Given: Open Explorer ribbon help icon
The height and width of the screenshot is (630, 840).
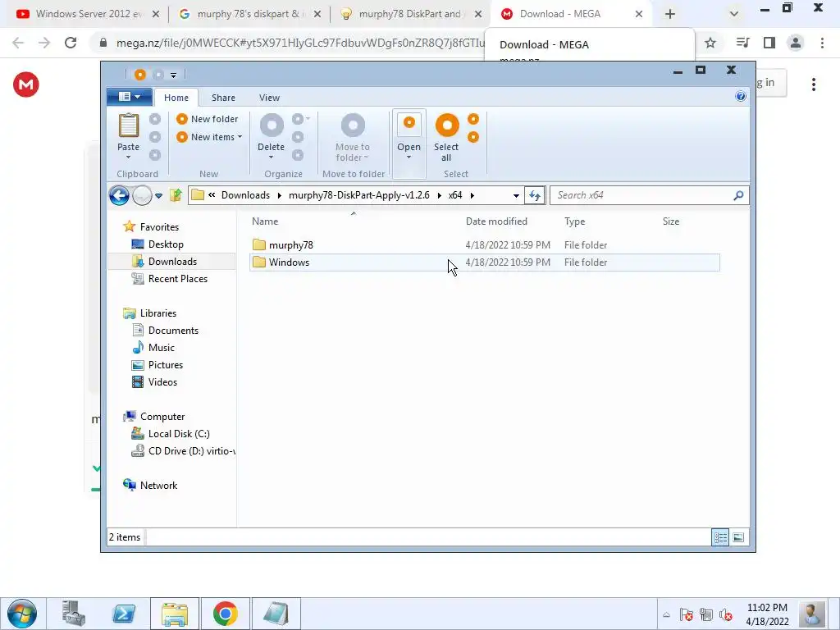Looking at the screenshot, I should [x=741, y=97].
